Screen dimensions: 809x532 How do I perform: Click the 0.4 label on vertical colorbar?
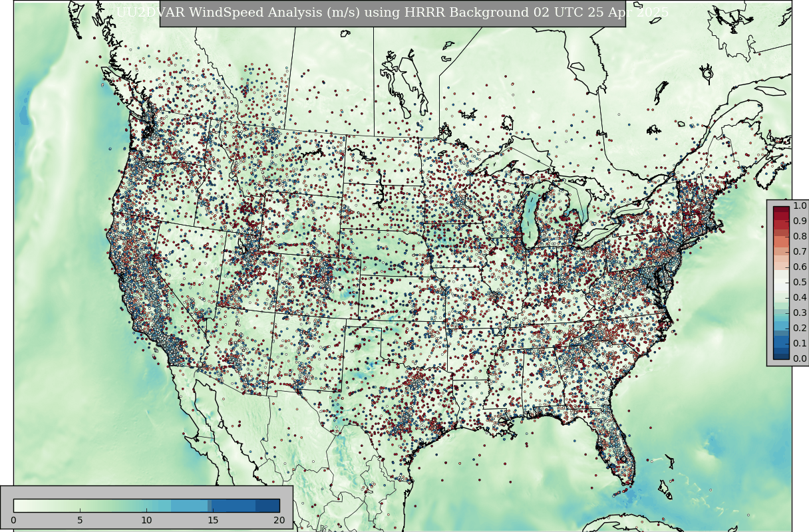coord(800,298)
